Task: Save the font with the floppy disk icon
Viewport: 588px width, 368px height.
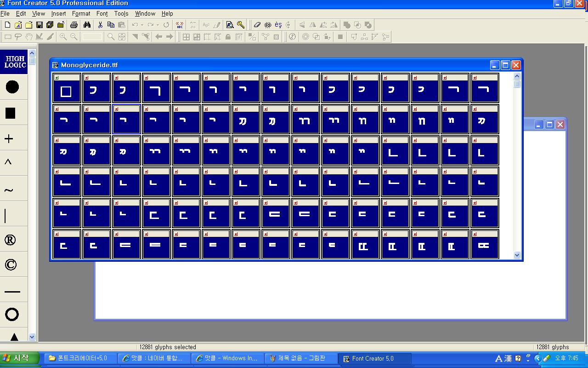Action: [39, 25]
